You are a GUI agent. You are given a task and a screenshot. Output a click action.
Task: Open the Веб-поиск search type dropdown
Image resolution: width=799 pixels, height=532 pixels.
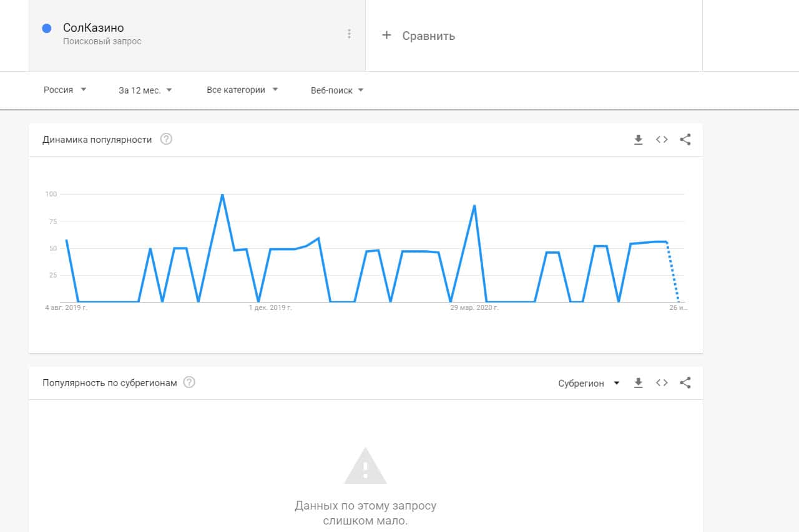pyautogui.click(x=337, y=90)
